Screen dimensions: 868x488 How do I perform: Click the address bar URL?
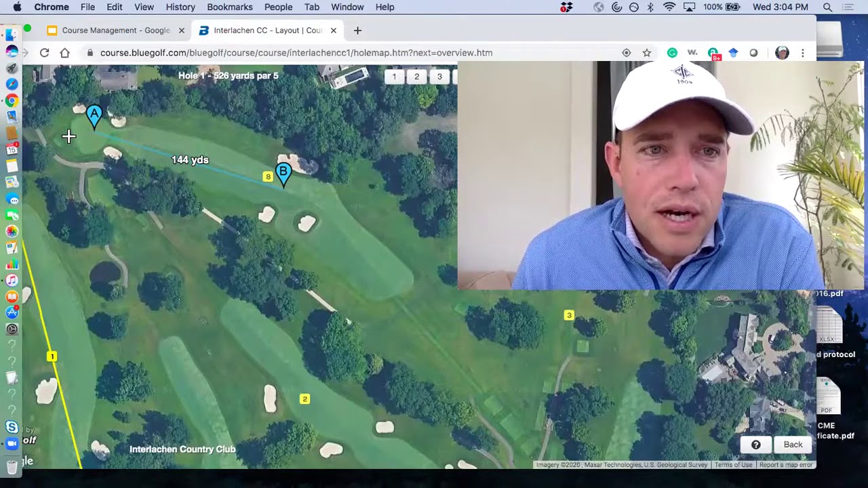296,53
